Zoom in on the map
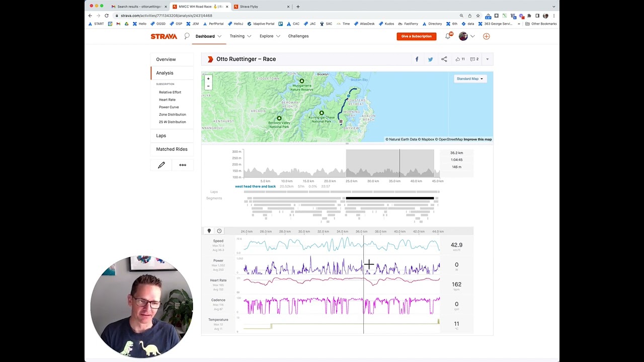The image size is (644, 362). point(208,79)
